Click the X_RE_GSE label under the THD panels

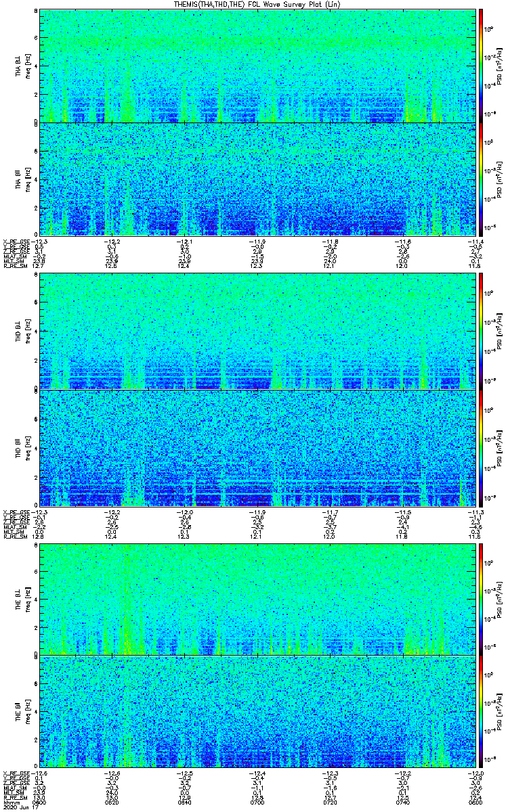pos(16,512)
